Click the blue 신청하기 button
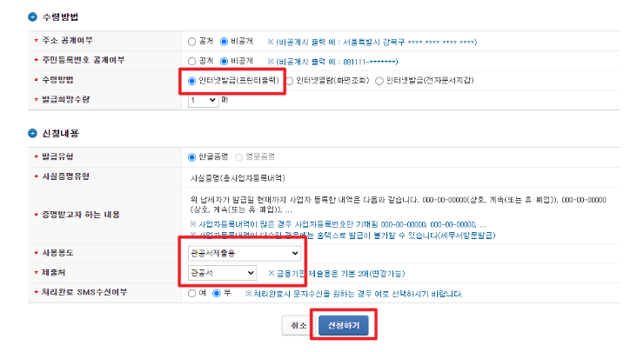 (x=344, y=325)
